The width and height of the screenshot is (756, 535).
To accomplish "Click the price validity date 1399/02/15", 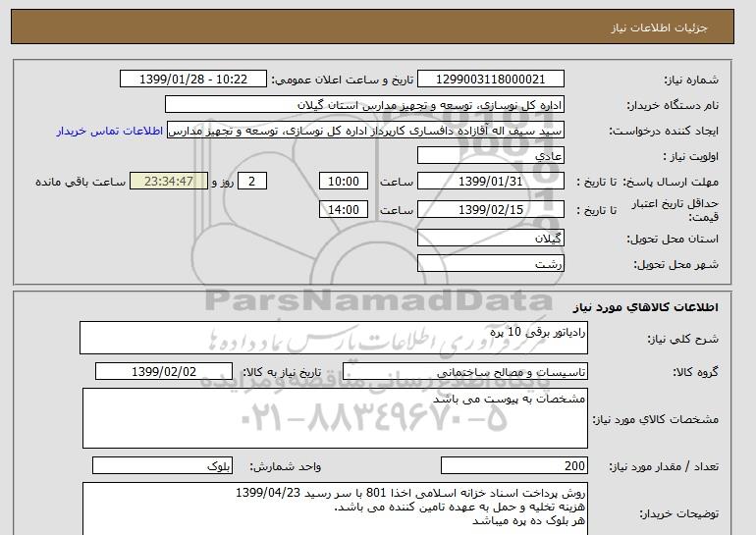I will [x=490, y=210].
